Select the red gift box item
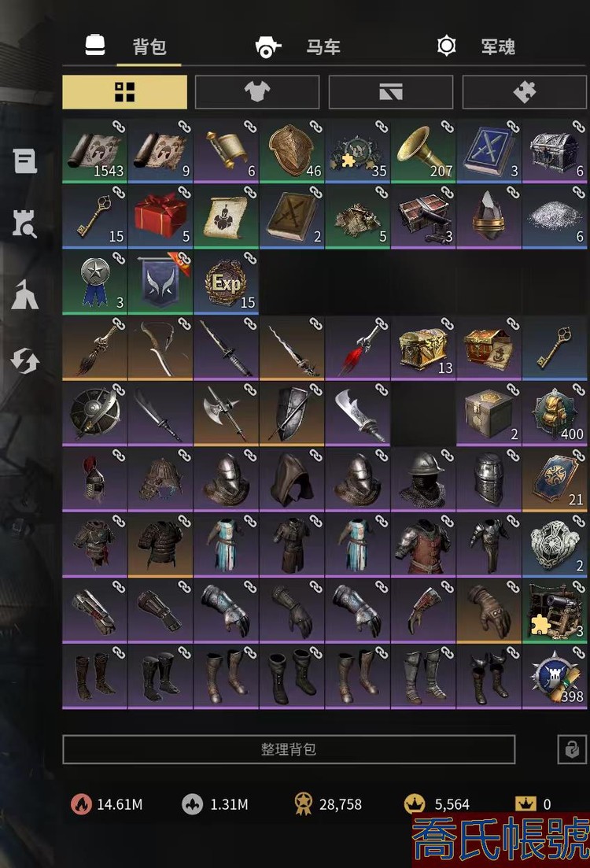 click(160, 216)
